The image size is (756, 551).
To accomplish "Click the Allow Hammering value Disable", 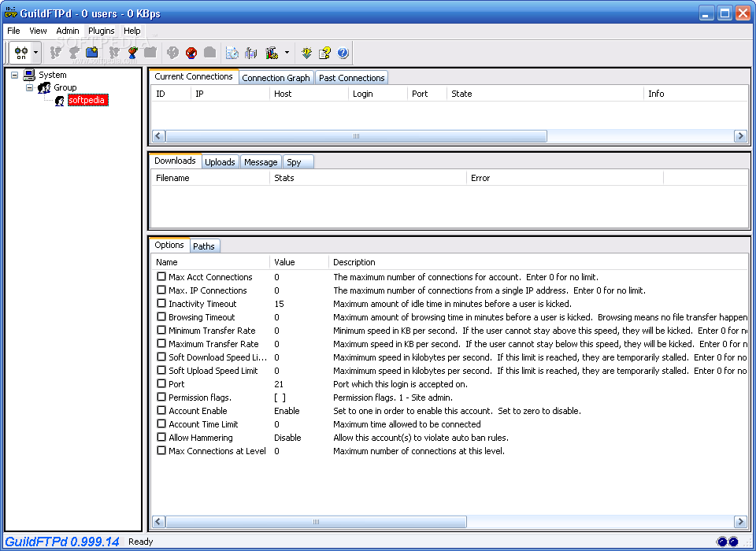I will point(287,438).
